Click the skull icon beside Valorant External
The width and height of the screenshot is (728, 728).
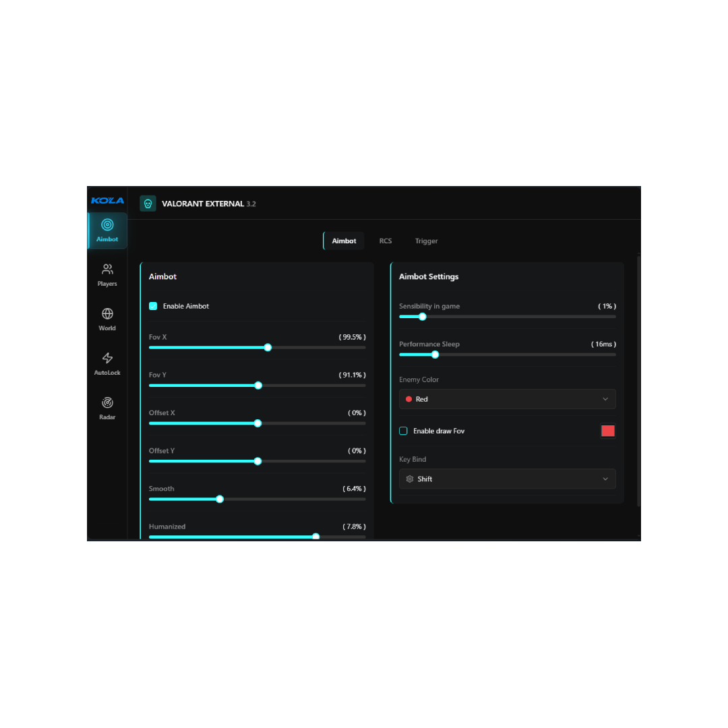tap(148, 204)
